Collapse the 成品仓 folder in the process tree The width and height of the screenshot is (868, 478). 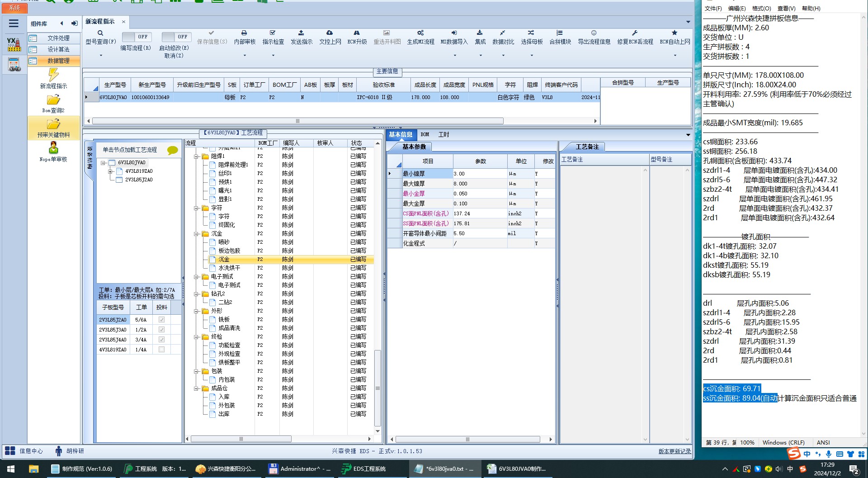[196, 388]
